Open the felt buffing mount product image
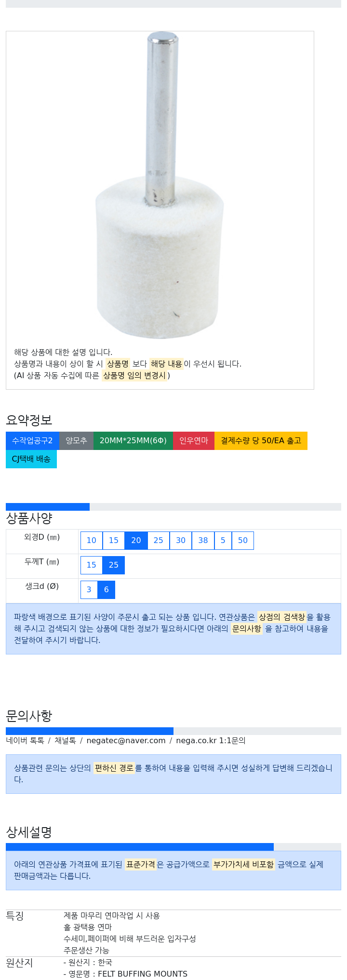This screenshot has width=347, height=980. [x=160, y=186]
